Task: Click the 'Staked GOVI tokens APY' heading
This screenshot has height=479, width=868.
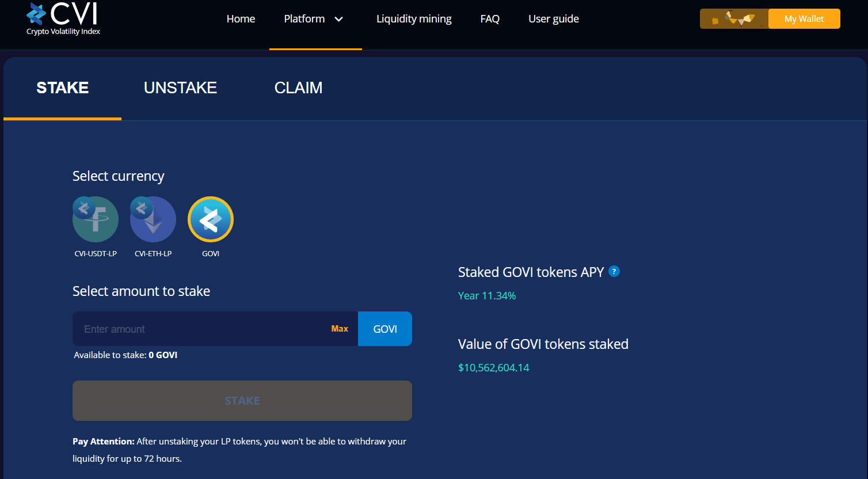Action: (531, 272)
